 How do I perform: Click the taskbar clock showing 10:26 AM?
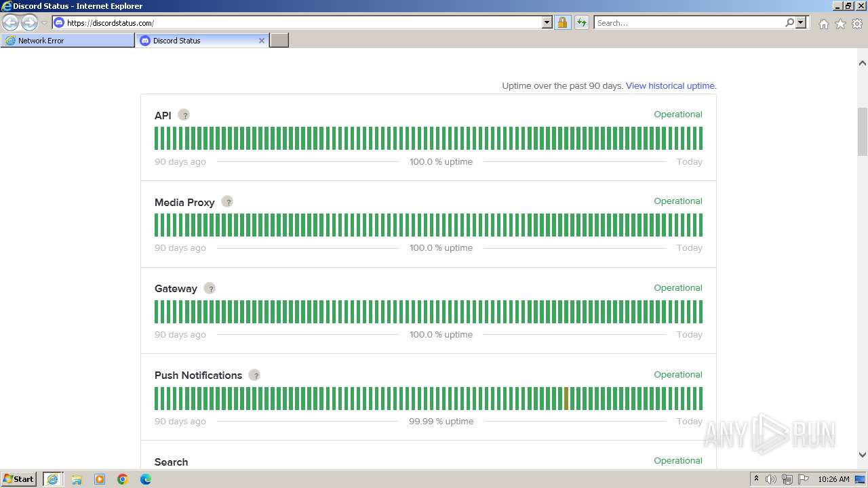[x=833, y=479]
